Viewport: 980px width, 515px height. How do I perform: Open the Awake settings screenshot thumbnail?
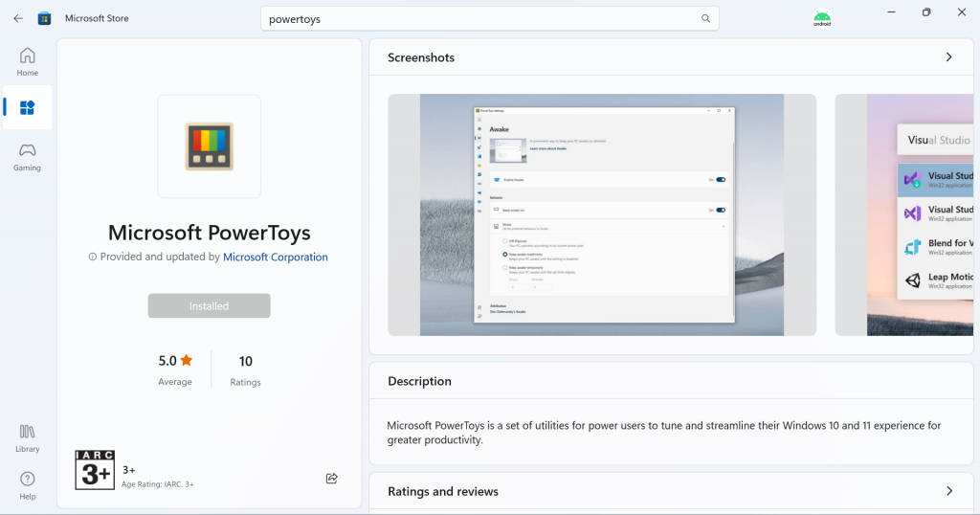pyautogui.click(x=602, y=215)
